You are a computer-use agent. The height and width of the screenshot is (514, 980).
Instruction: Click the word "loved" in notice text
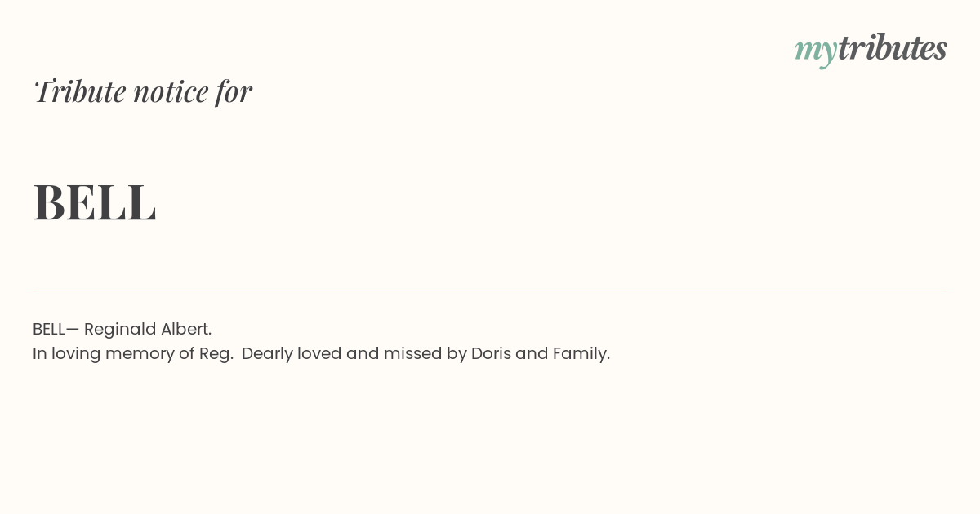(x=319, y=353)
